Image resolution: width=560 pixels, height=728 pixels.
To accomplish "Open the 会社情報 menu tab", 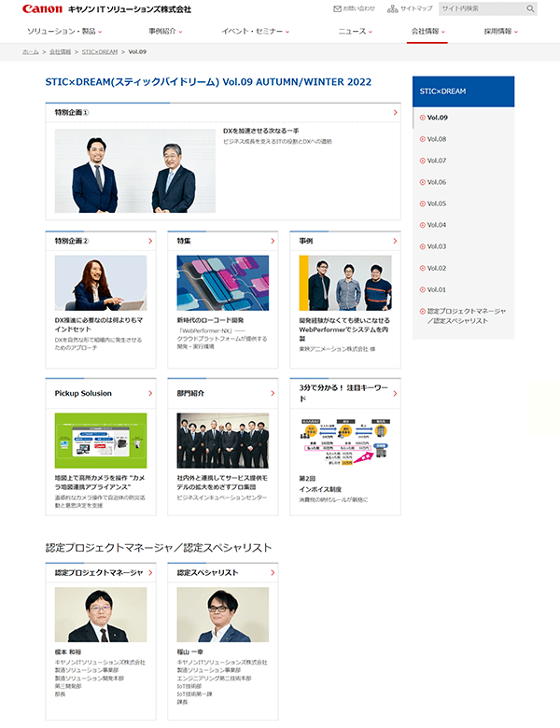I will (x=428, y=31).
